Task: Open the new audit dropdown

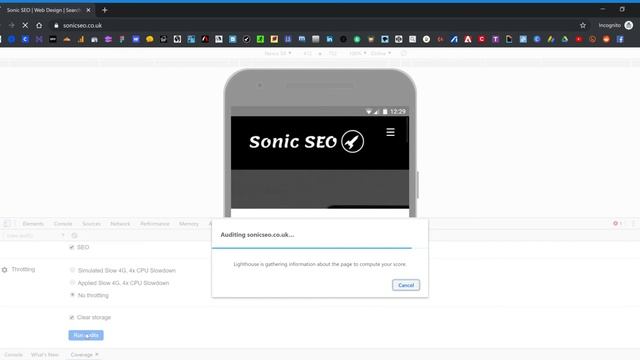Action: [x=35, y=236]
